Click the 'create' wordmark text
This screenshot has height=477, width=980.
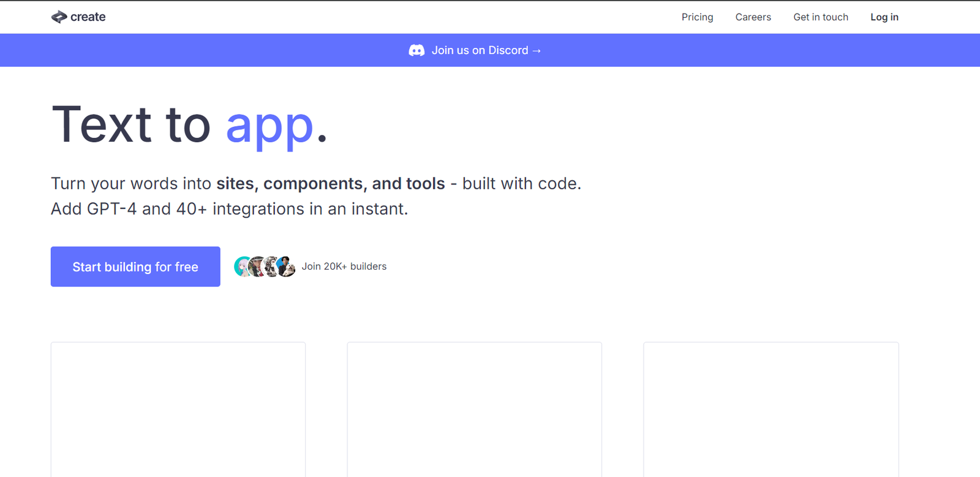pos(88,17)
